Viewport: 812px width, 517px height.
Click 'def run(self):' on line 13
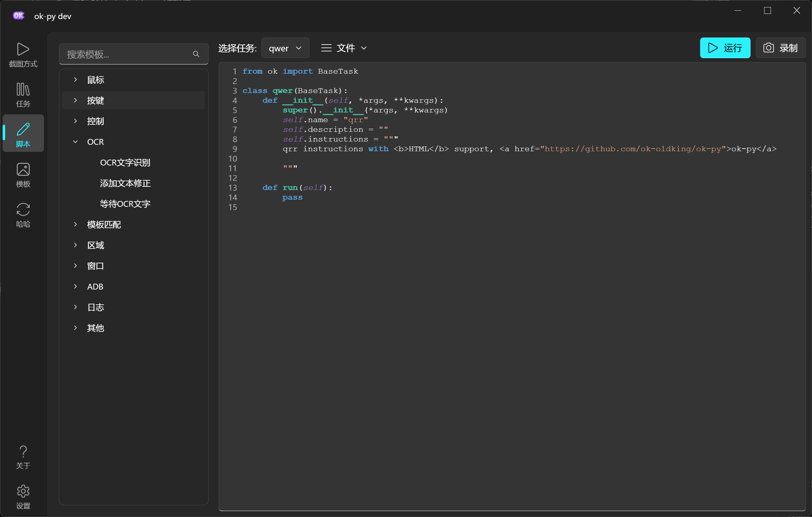pyautogui.click(x=297, y=187)
